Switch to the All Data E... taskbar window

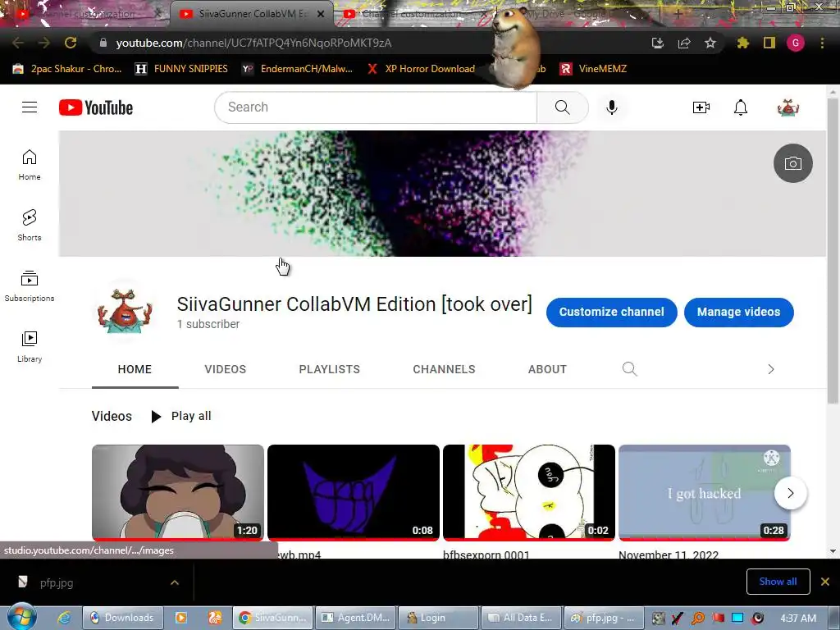point(521,618)
